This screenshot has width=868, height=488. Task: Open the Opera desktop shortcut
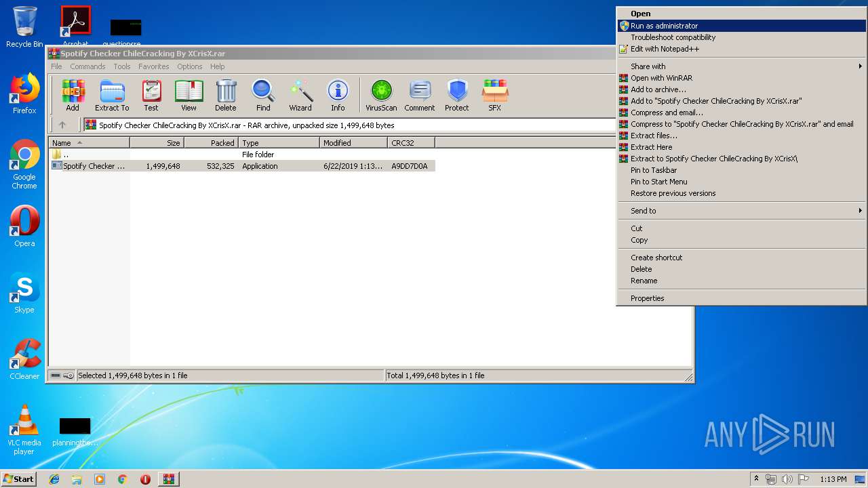24,226
